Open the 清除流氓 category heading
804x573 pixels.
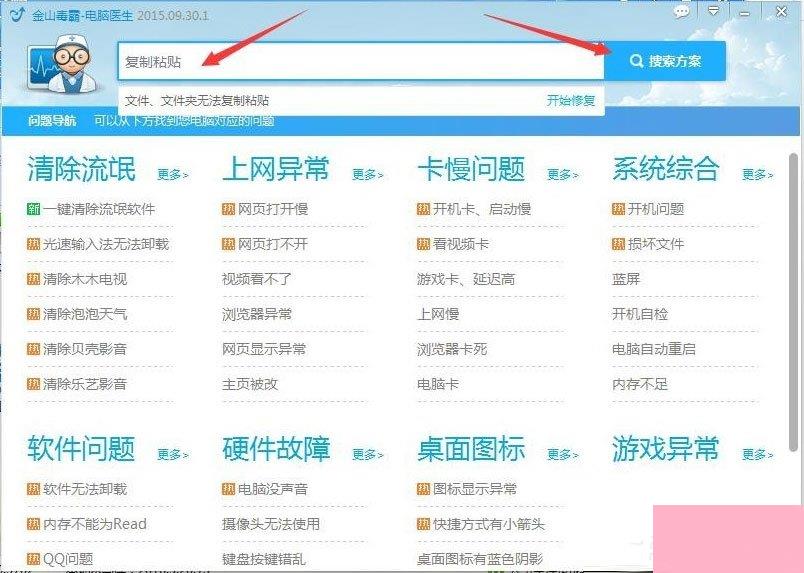coord(82,169)
